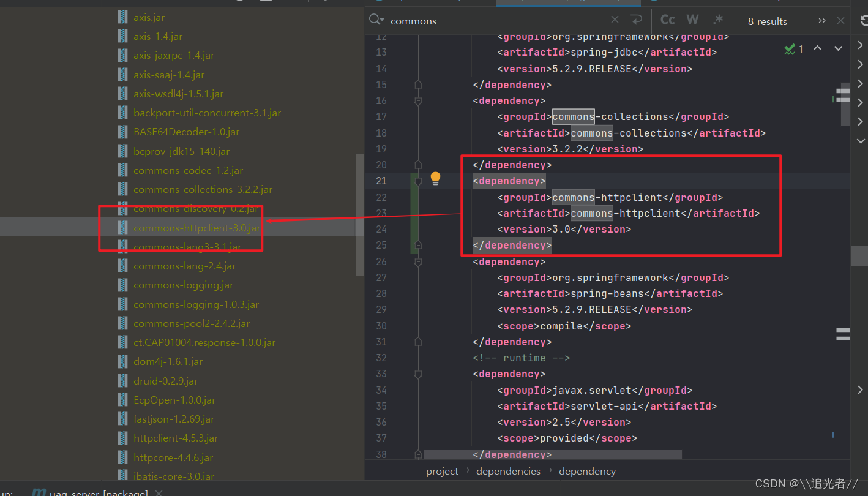Image resolution: width=868 pixels, height=496 pixels.
Task: Click into the 'commons' search input field
Action: [x=496, y=21]
